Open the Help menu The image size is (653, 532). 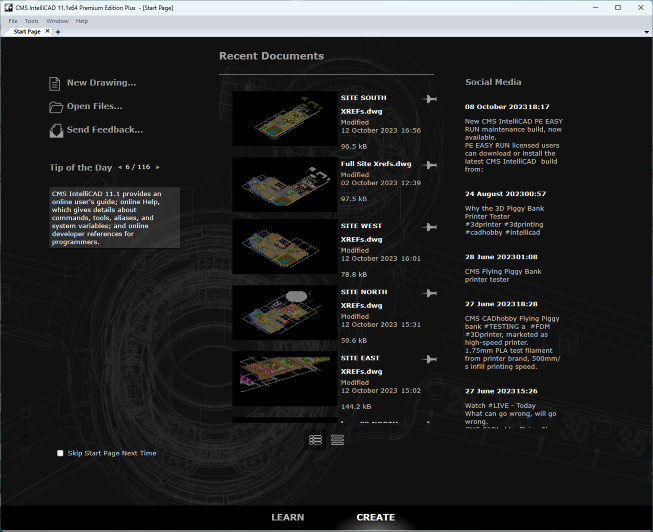point(82,21)
